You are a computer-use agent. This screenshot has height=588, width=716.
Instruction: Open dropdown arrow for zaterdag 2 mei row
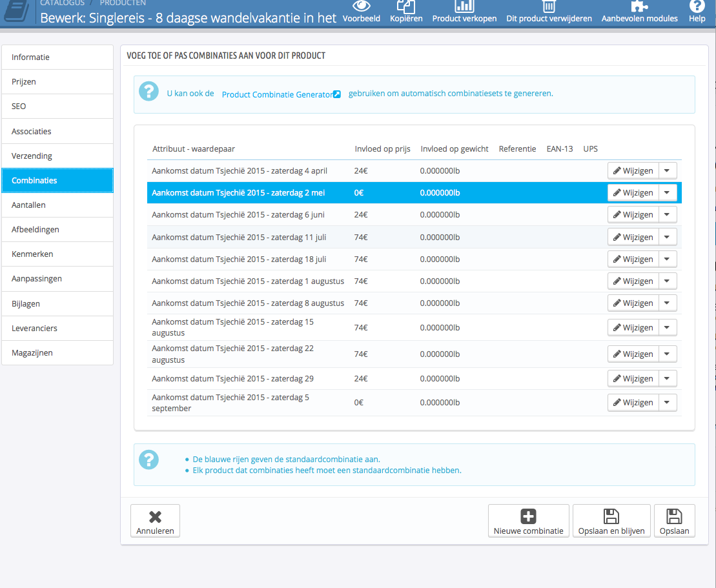click(668, 193)
